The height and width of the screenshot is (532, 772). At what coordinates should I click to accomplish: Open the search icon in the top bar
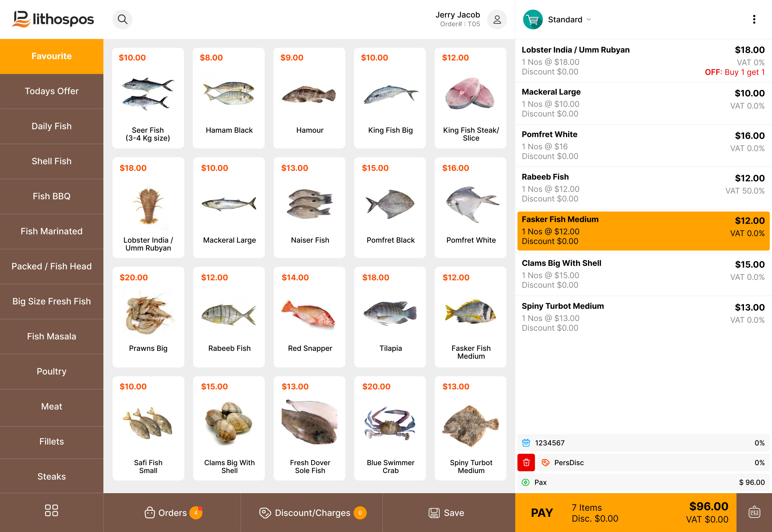(122, 19)
